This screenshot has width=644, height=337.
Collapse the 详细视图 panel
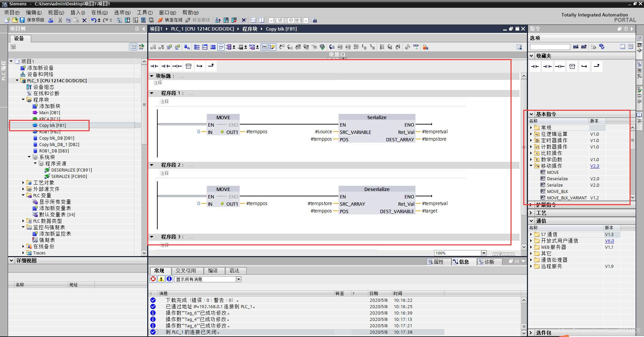pos(11,260)
